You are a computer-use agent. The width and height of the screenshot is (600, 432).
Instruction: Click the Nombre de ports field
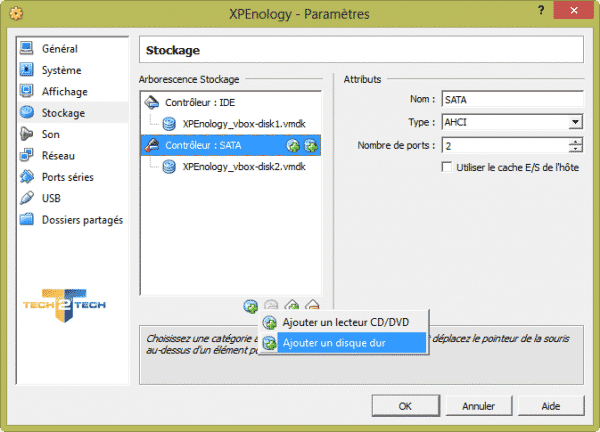[505, 146]
